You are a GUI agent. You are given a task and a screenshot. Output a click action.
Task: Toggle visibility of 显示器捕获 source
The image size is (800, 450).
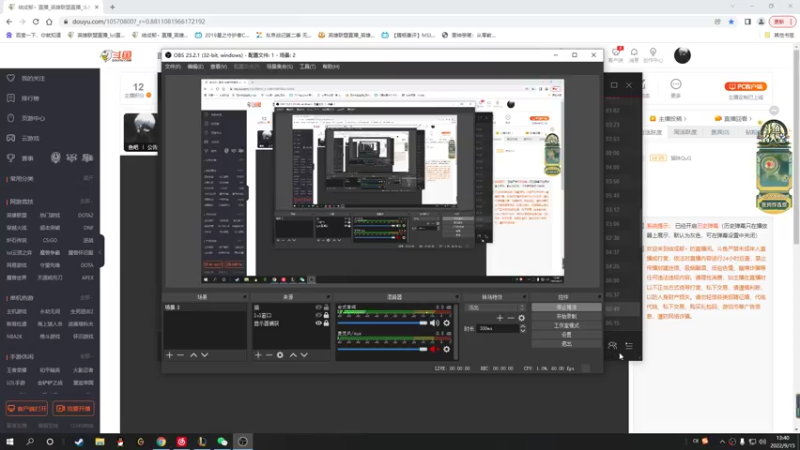318,323
